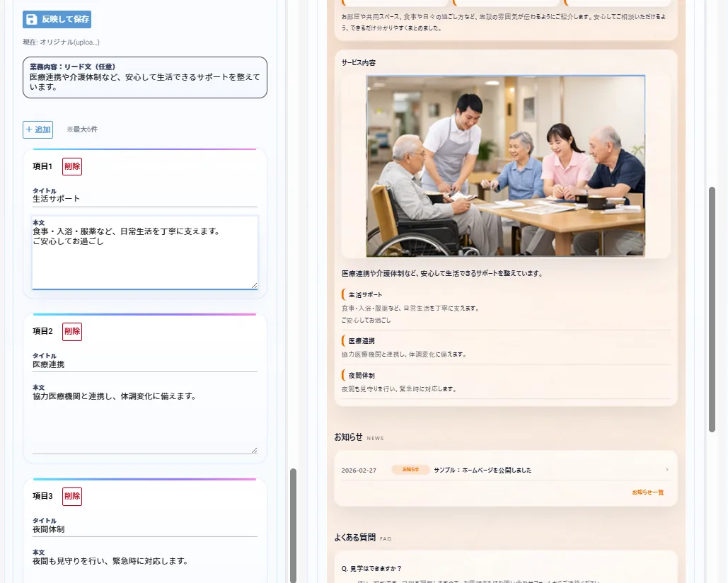Image resolution: width=728 pixels, height=583 pixels.
Task: Add a new item with 追加 button
Action: [37, 129]
